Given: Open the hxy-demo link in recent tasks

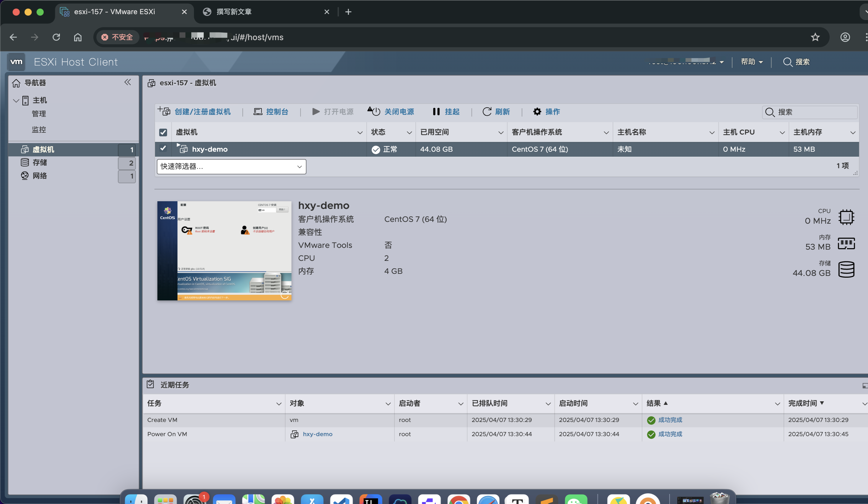Looking at the screenshot, I should pyautogui.click(x=318, y=434).
